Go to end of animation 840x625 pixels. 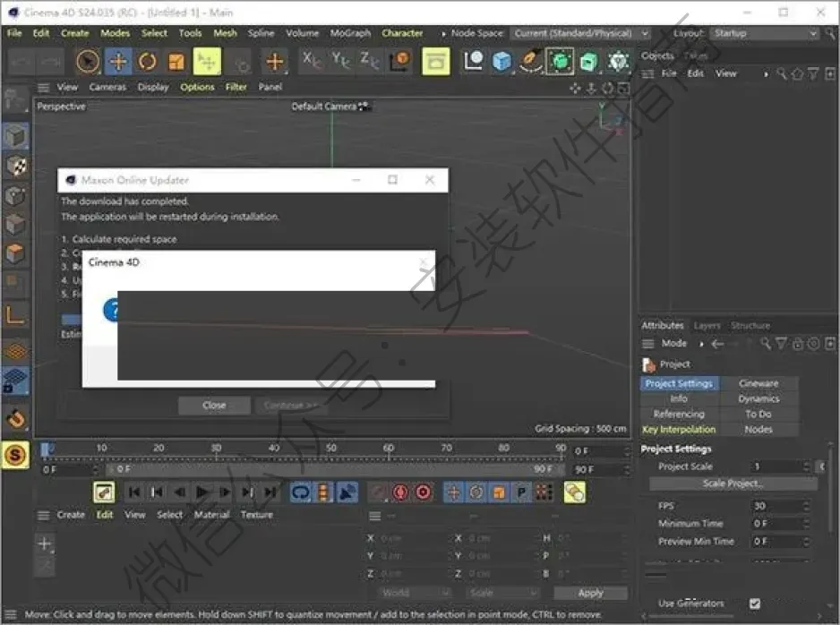pyautogui.click(x=270, y=492)
